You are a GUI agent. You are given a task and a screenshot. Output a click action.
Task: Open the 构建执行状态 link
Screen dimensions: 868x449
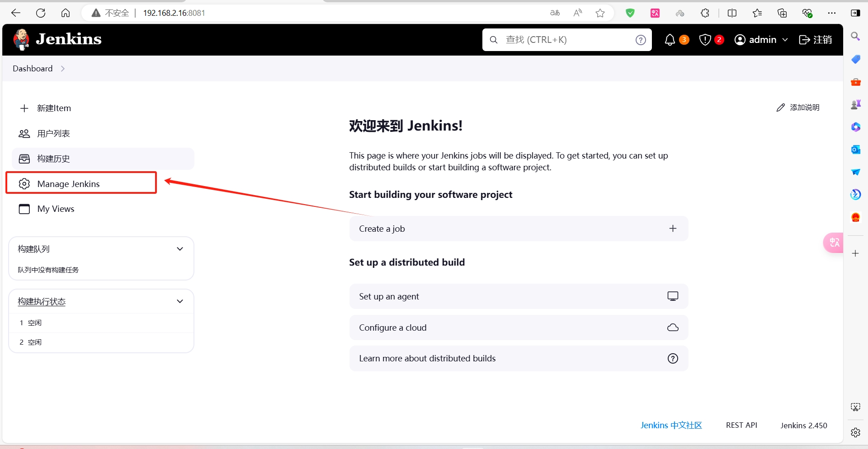coord(42,301)
